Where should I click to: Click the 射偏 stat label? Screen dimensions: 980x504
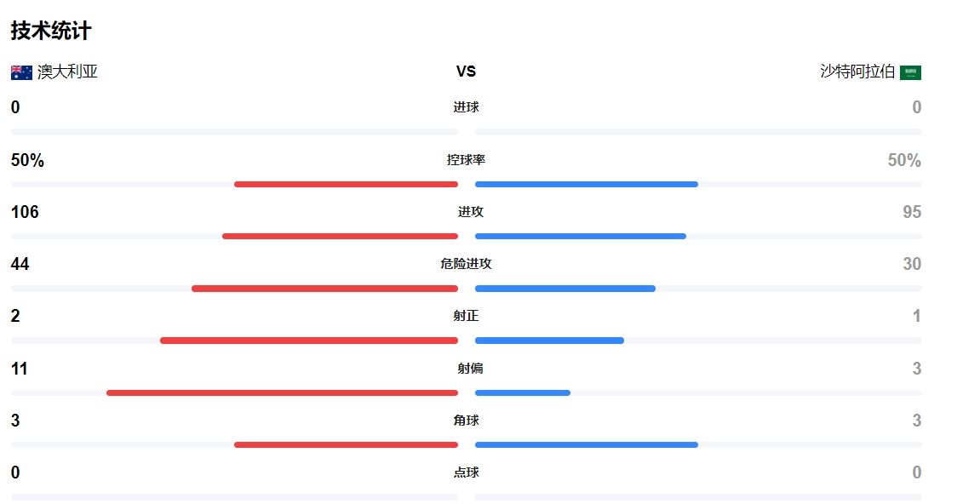(471, 369)
